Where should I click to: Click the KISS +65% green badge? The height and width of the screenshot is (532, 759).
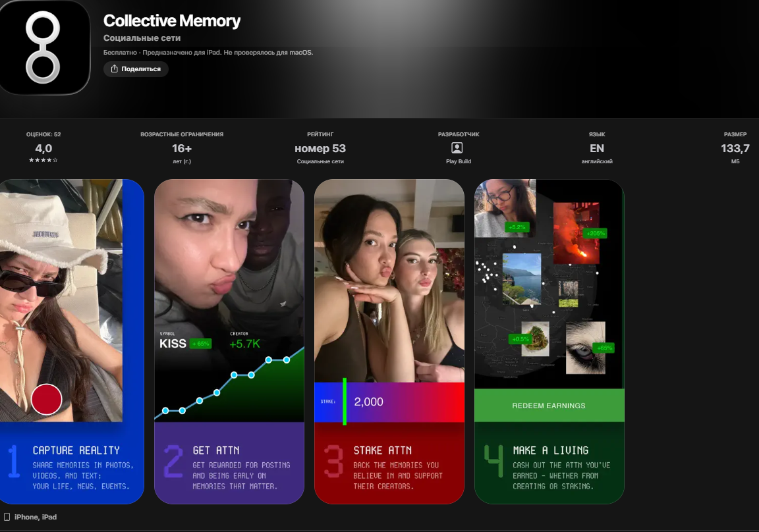(200, 344)
